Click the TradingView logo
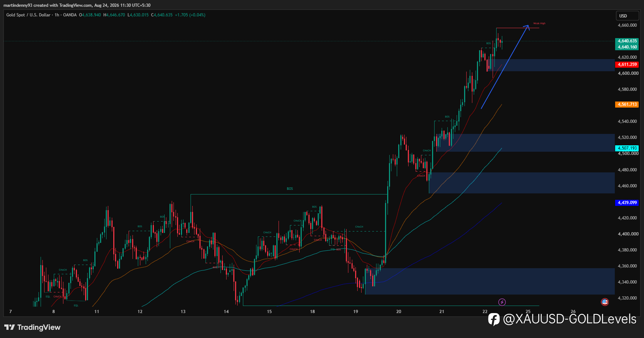644x338 pixels. click(x=32, y=327)
